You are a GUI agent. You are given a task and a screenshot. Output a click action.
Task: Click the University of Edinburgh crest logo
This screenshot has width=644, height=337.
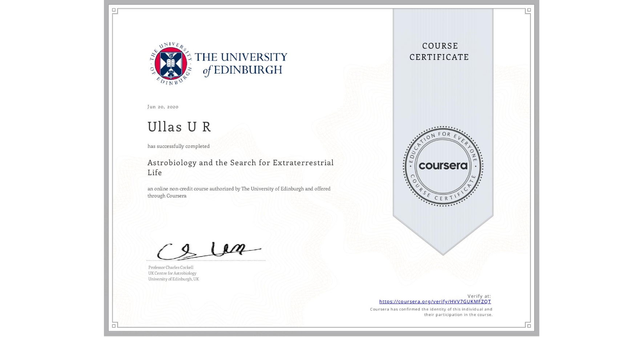coord(171,64)
